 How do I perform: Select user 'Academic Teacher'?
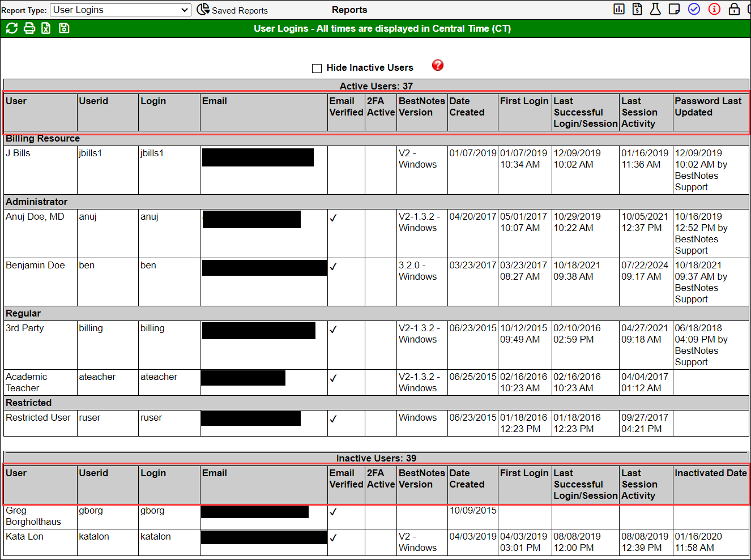pyautogui.click(x=40, y=383)
